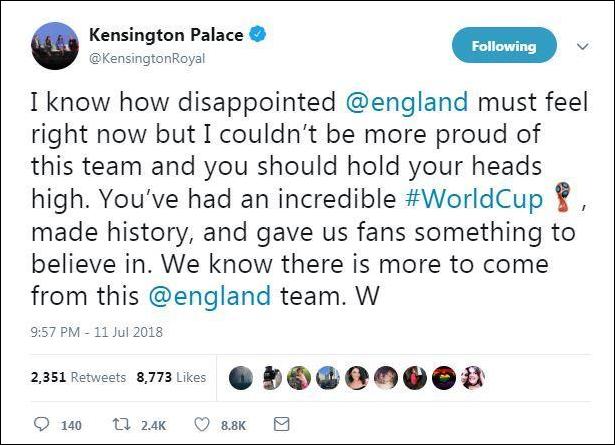The image size is (615, 445).
Task: Open the @KensingtonRoyal handle
Action: (147, 58)
